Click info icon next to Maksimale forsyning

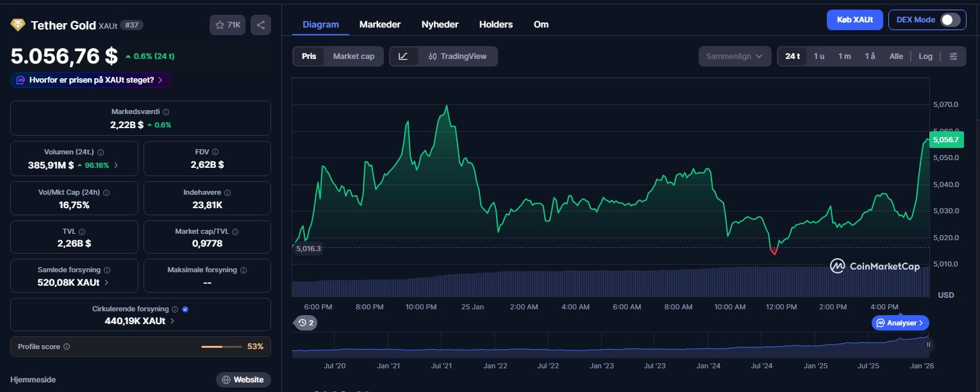(x=244, y=270)
